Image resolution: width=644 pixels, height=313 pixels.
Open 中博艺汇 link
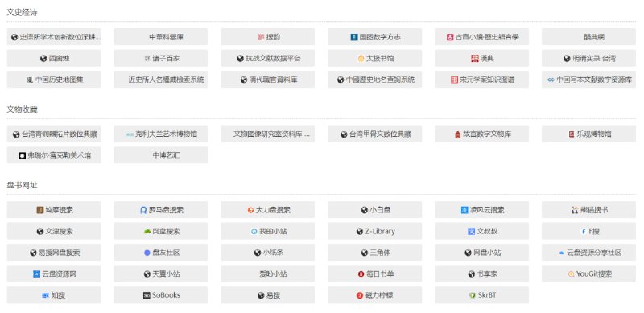tap(160, 155)
